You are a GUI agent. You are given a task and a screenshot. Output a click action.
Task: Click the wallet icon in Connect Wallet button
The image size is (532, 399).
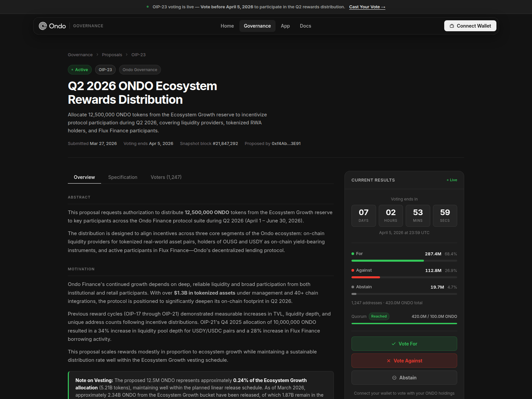point(452,26)
